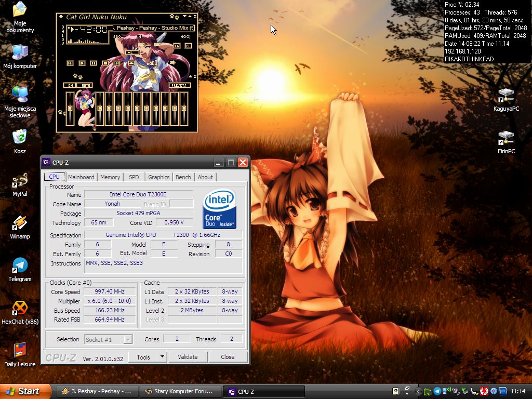This screenshot has width=532, height=399.
Task: Adjust the equalizer preamp slider
Action: [70, 109]
